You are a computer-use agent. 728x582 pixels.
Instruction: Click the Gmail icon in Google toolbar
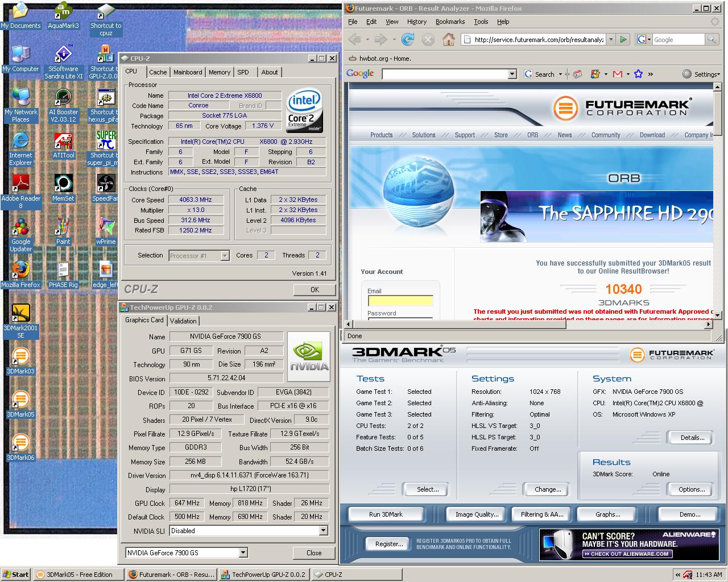click(x=617, y=74)
